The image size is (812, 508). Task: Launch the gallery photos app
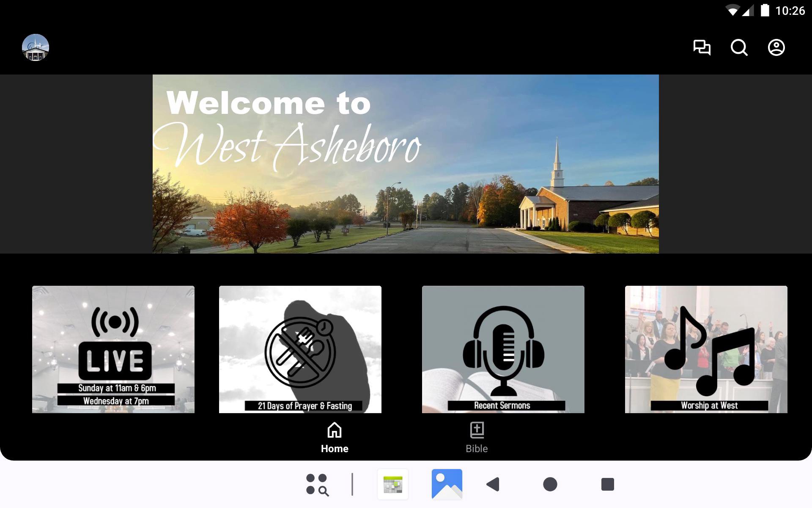click(447, 484)
